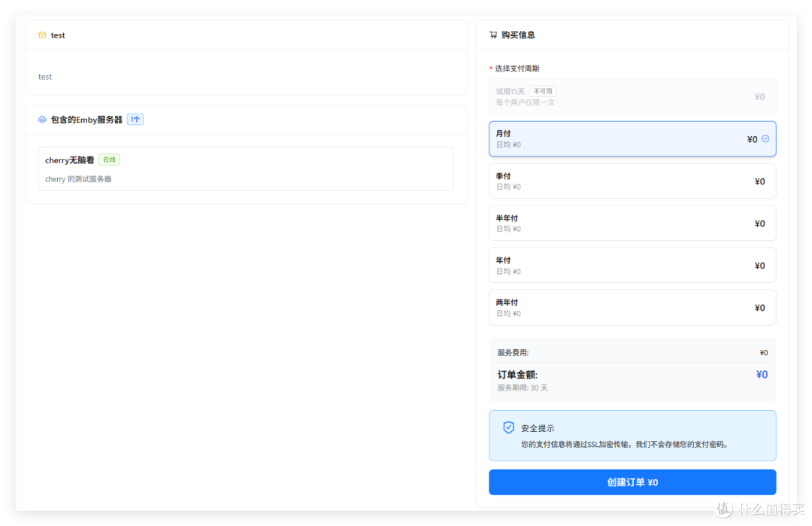Screen dimensions: 812x526
Task: Click the 1个 server count badge
Action: pos(135,120)
